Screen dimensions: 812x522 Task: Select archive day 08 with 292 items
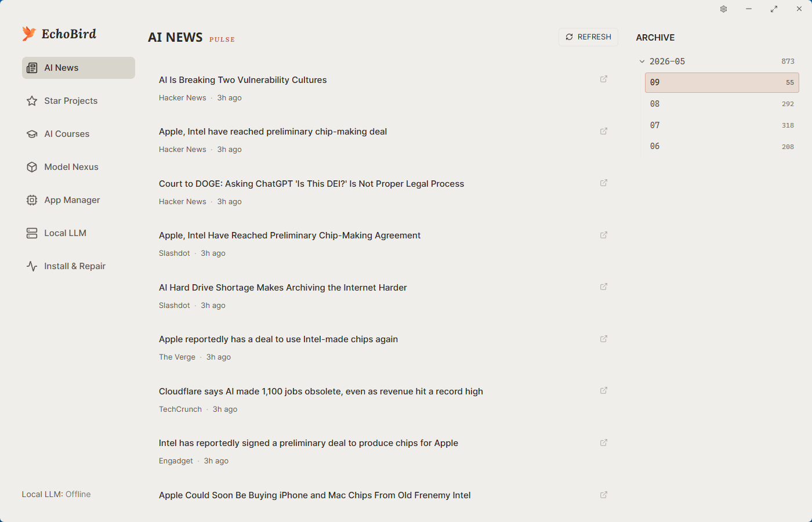click(722, 104)
